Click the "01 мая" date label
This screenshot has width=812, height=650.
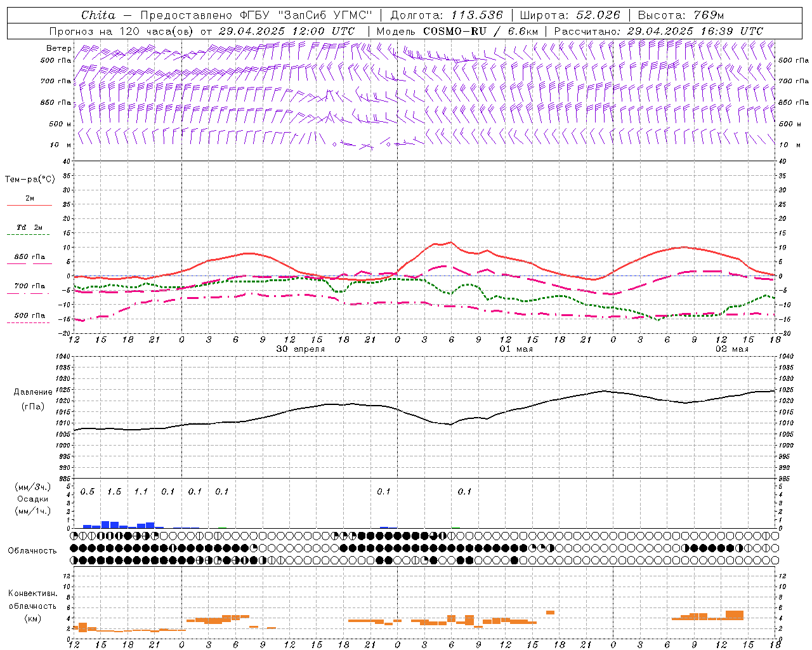click(516, 349)
